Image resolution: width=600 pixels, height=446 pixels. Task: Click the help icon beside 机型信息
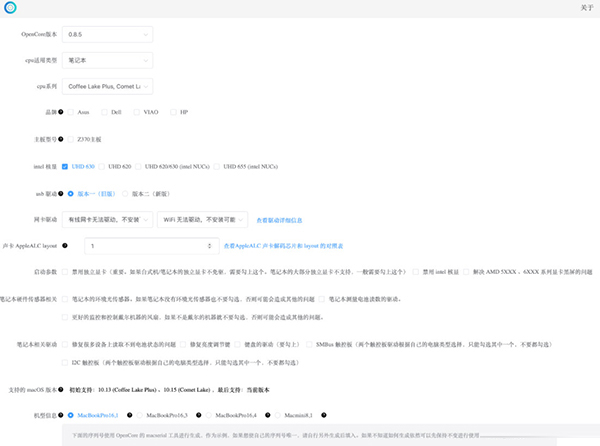58,414
